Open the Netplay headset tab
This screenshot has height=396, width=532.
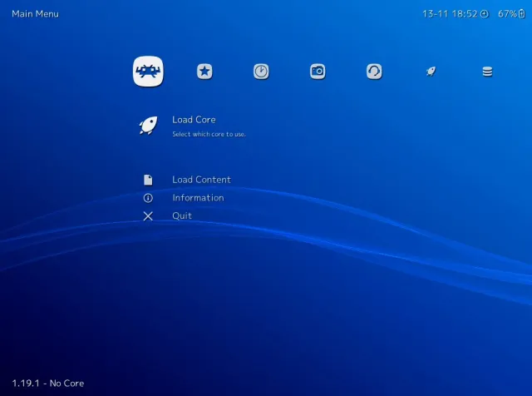coord(374,72)
